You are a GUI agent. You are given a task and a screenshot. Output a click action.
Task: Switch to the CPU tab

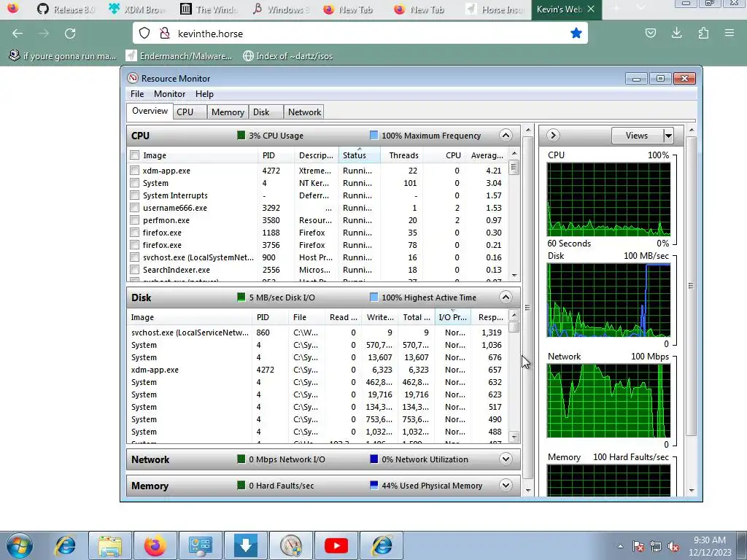point(190,112)
